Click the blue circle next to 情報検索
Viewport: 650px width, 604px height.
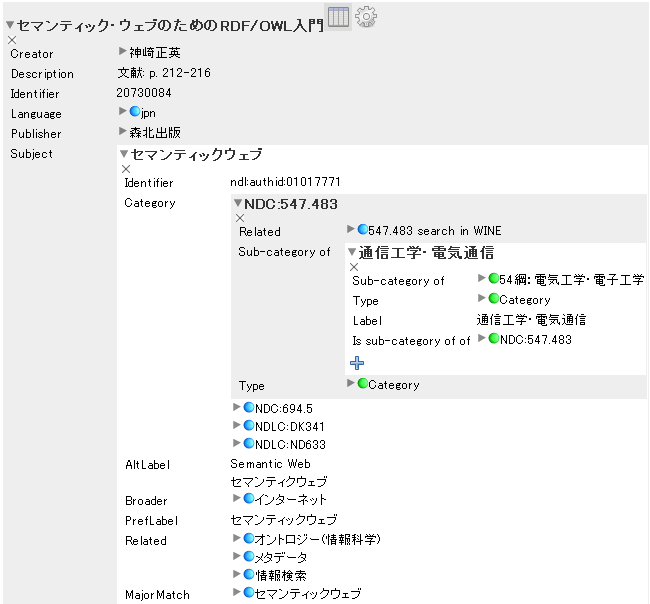click(249, 574)
